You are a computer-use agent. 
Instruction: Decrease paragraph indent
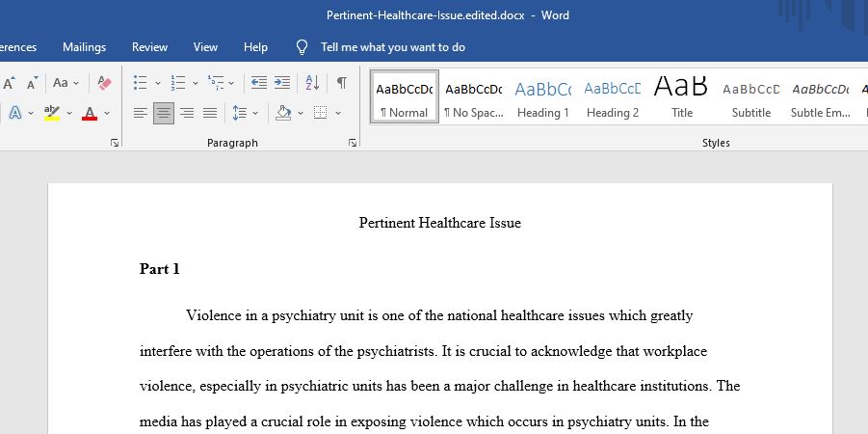258,83
